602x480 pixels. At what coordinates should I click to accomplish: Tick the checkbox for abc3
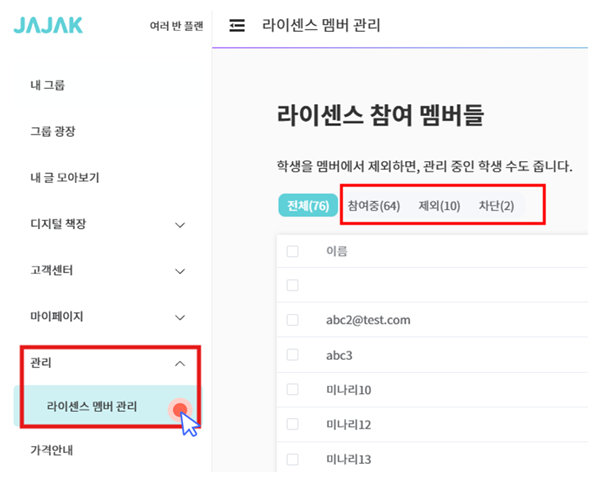click(293, 354)
